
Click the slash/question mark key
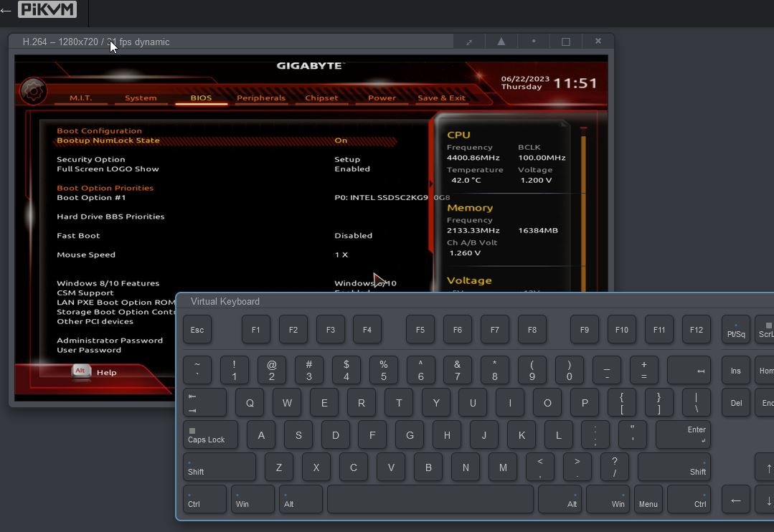[615, 467]
